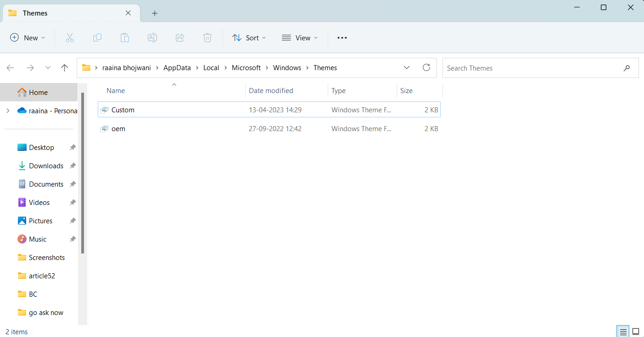Expand the raaina - Personal OneDrive tree
Image resolution: width=644 pixels, height=337 pixels.
8,110
